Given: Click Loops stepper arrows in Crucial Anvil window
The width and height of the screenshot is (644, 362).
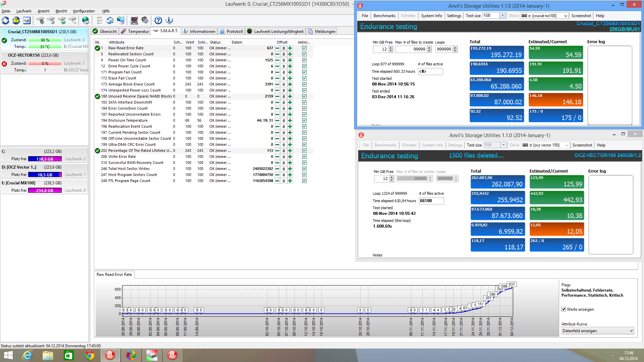Looking at the screenshot, I should pos(455,49).
